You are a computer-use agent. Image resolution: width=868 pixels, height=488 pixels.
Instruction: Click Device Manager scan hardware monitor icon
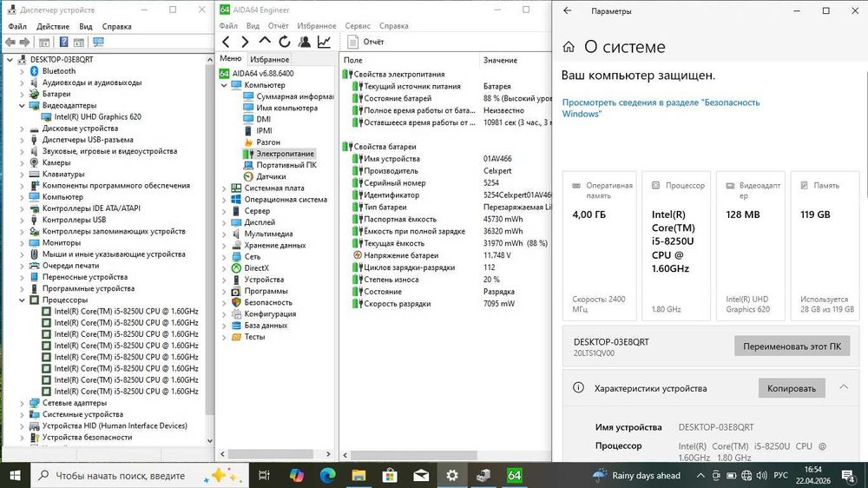click(99, 42)
